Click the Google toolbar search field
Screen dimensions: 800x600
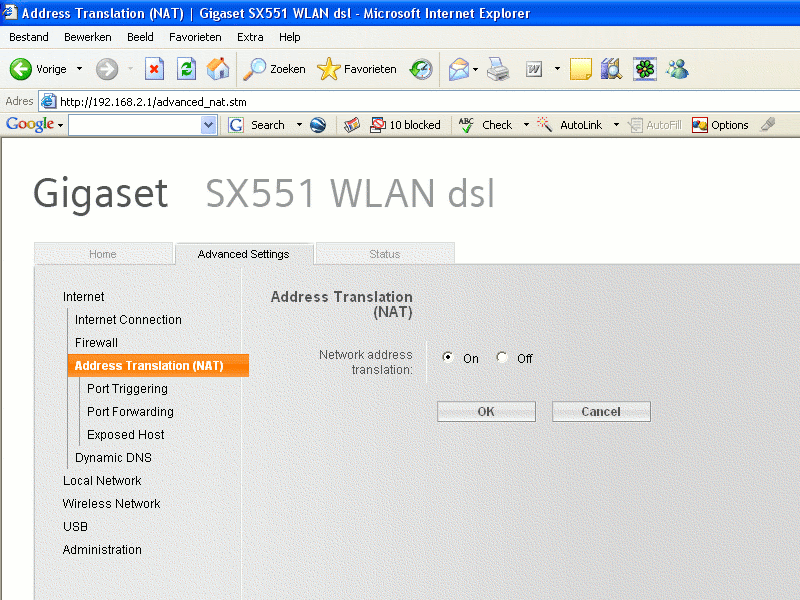tap(135, 125)
